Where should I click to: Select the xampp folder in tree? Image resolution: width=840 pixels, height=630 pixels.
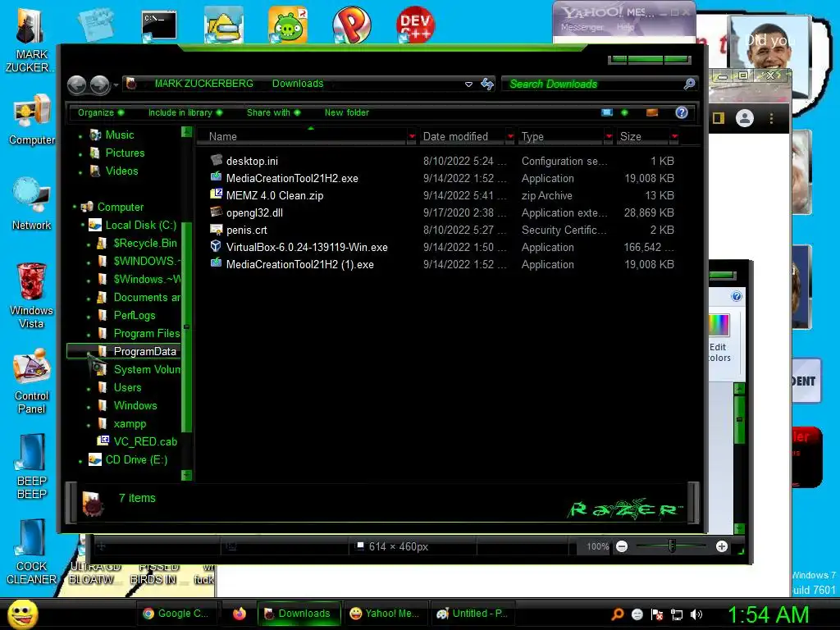pyautogui.click(x=130, y=424)
